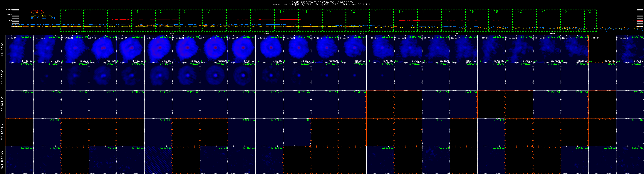Open the 3.0-6.0 keV image at 18:00:20
644x174 pixels.
tap(380, 49)
